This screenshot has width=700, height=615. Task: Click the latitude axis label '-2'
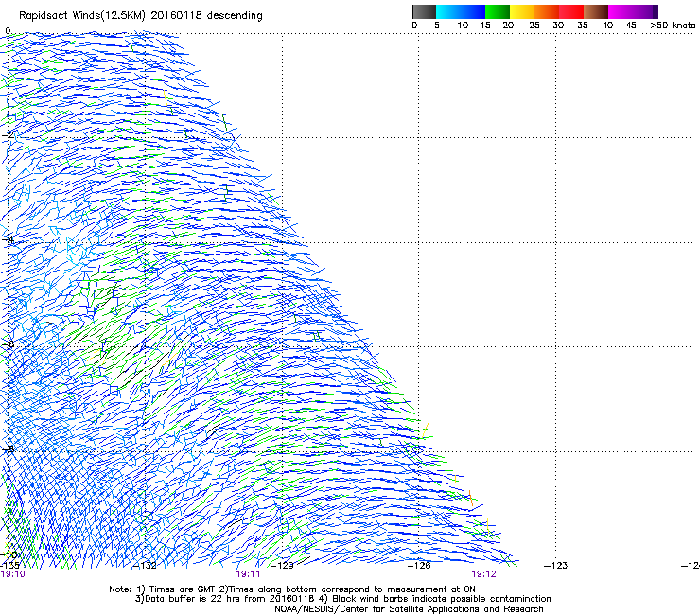point(8,134)
